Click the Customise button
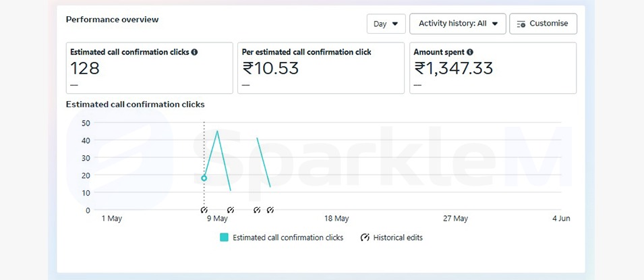The width and height of the screenshot is (644, 280). pos(543,24)
